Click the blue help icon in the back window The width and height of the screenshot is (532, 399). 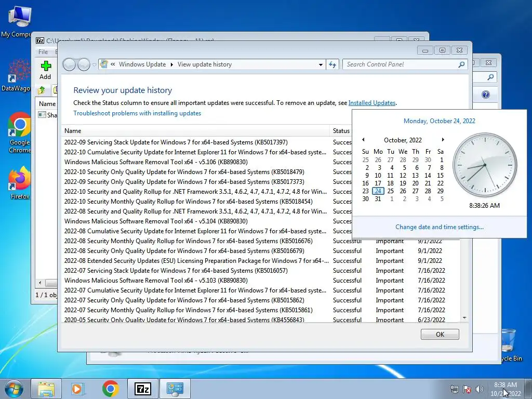click(486, 95)
